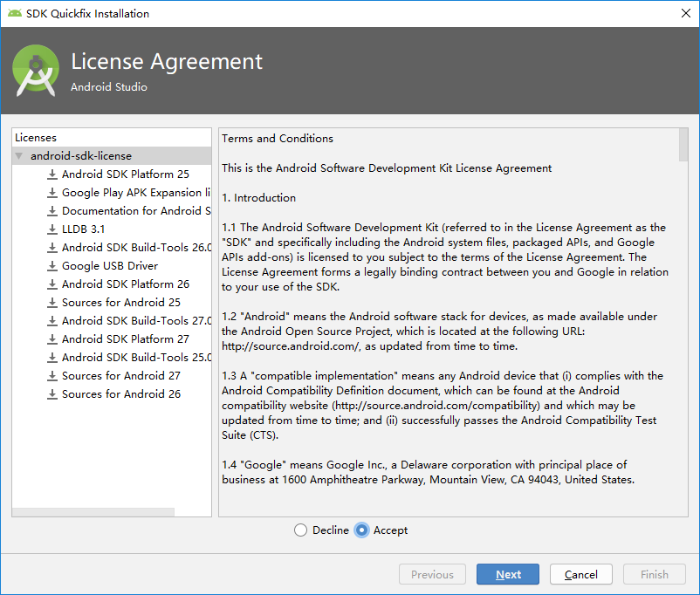
Task: Select Android SDK Platform 27 entry text
Action: click(126, 339)
